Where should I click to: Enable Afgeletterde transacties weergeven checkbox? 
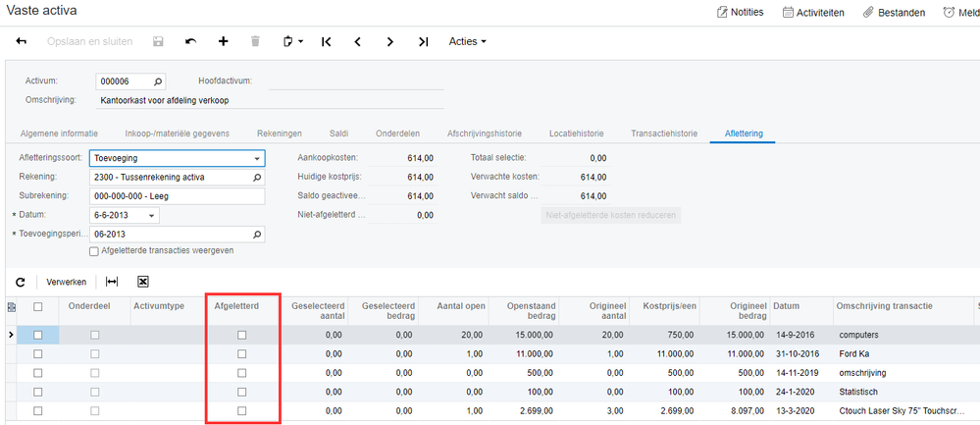pos(94,251)
